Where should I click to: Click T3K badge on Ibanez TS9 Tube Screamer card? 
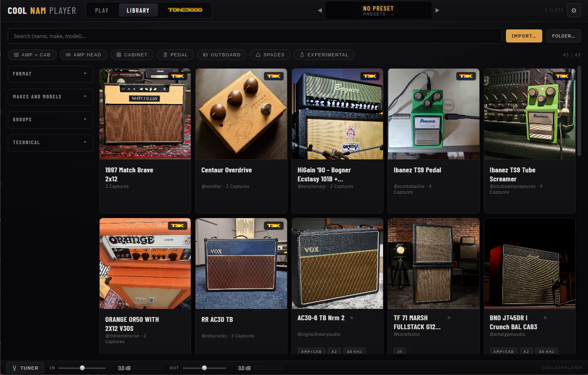coord(562,76)
